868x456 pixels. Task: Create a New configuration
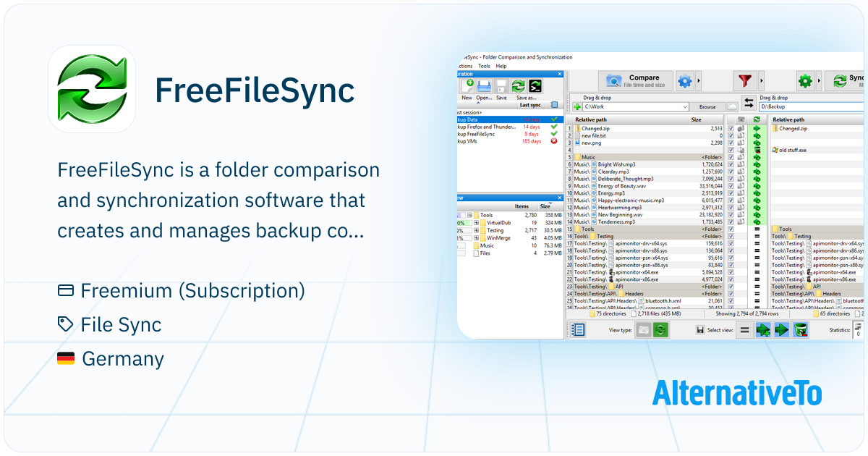click(467, 86)
